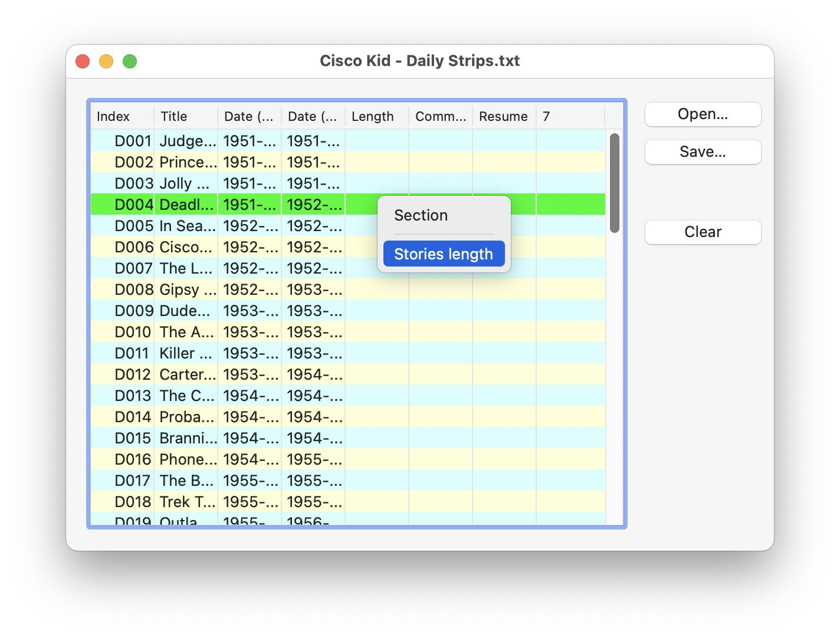The image size is (840, 638).
Task: Select row D018 Trek T...
Action: tap(189, 502)
